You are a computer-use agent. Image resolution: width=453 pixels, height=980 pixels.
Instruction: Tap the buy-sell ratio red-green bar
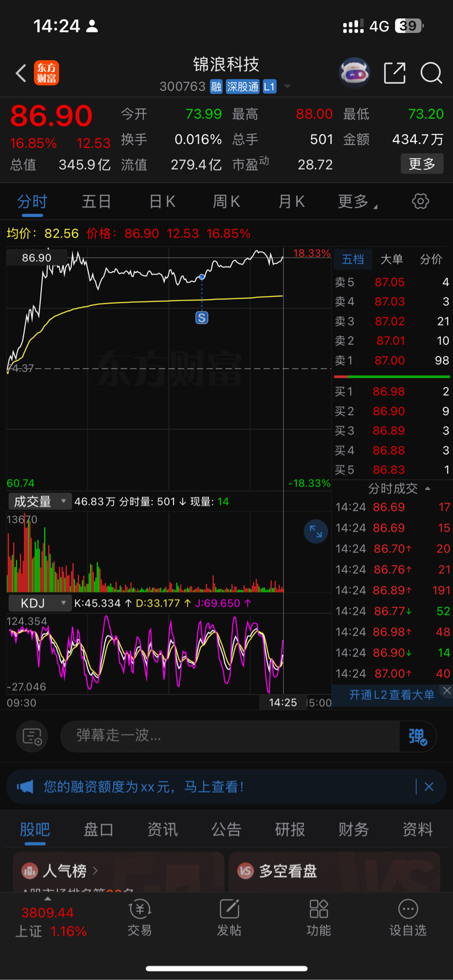point(392,377)
